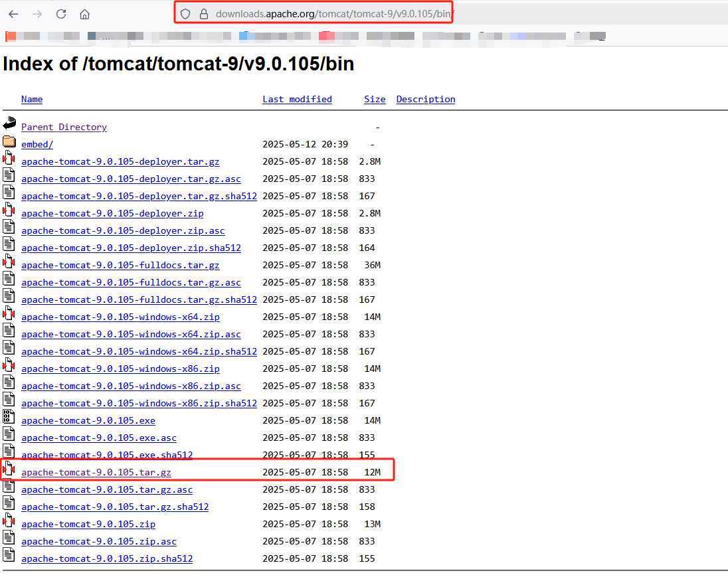Click the archive icon beside fulldocs.tar.gz
The image size is (728, 579).
coord(9,261)
